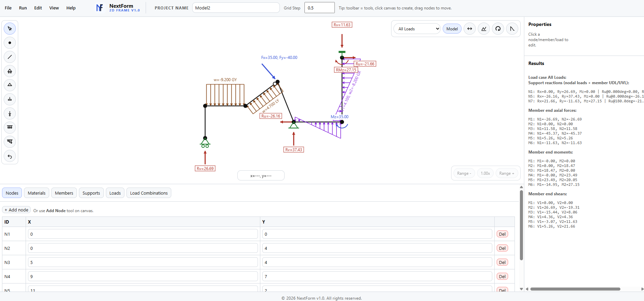Image resolution: width=644 pixels, height=301 pixels.
Task: Pick the roller support tool
Action: click(x=10, y=71)
